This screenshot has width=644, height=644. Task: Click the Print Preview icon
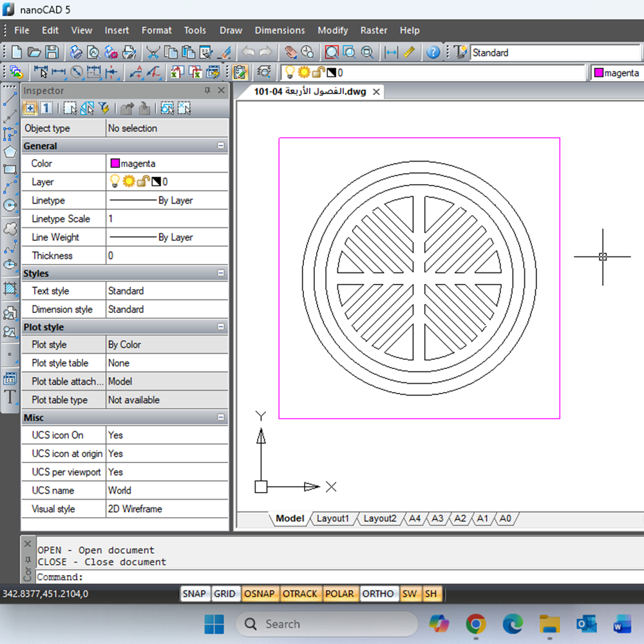[93, 53]
